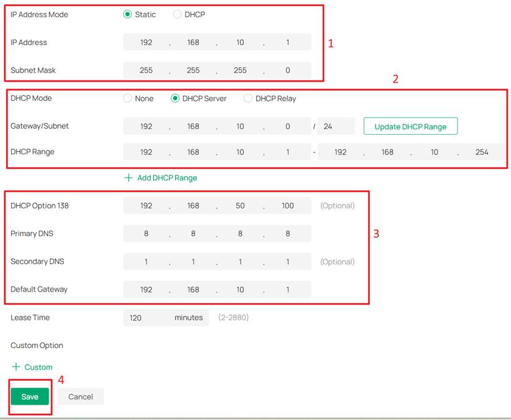Edit DHCP Range end first octet 192

(340, 152)
